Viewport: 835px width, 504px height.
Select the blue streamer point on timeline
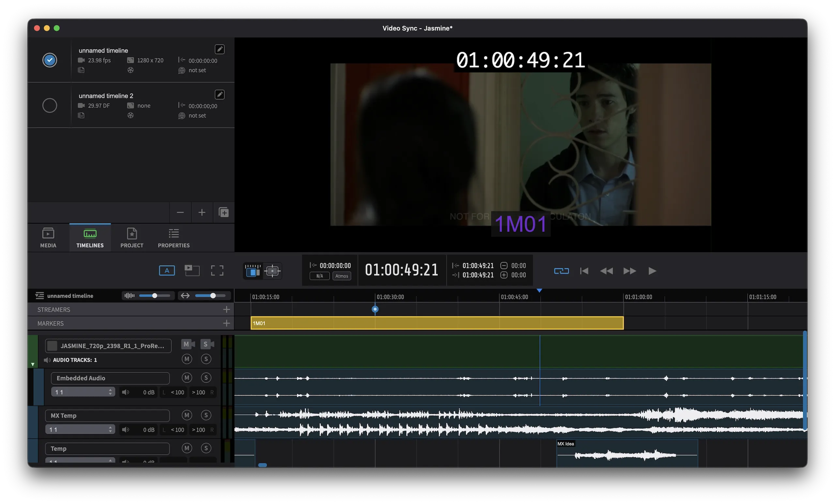click(x=375, y=309)
